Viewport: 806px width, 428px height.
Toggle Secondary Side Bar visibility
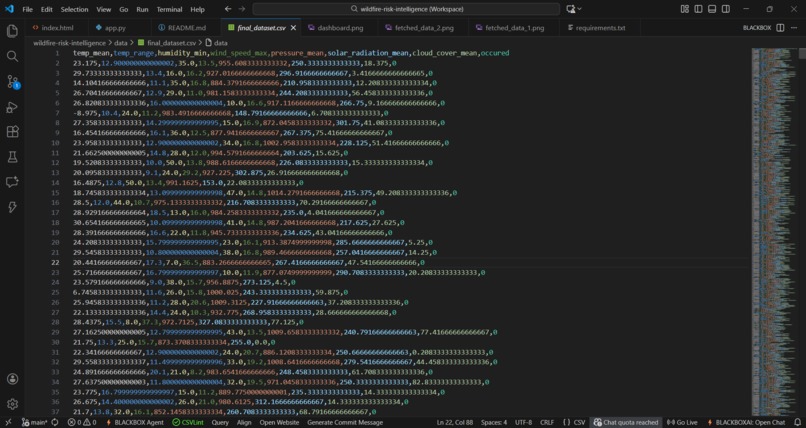coord(725,9)
